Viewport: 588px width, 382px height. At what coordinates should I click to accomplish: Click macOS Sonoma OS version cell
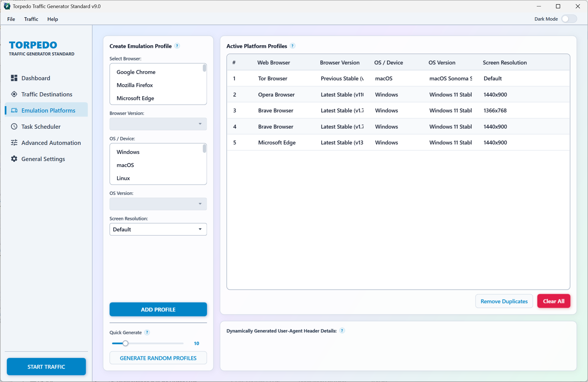pyautogui.click(x=450, y=78)
